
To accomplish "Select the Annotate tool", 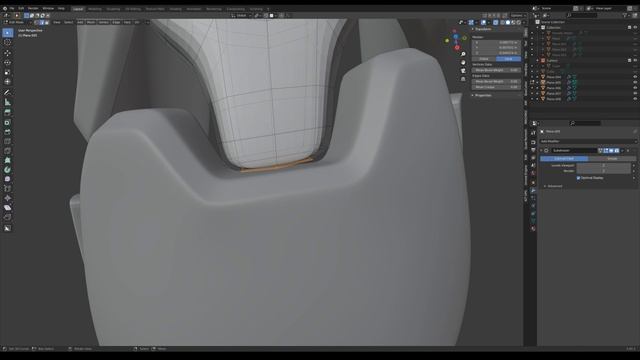I will [x=7, y=93].
